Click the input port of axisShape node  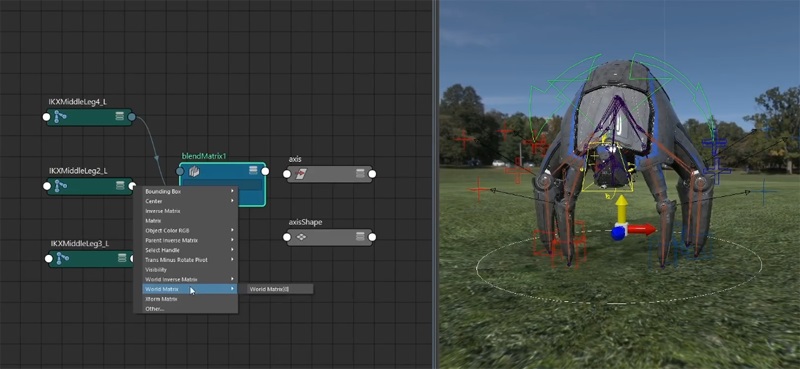[287, 237]
